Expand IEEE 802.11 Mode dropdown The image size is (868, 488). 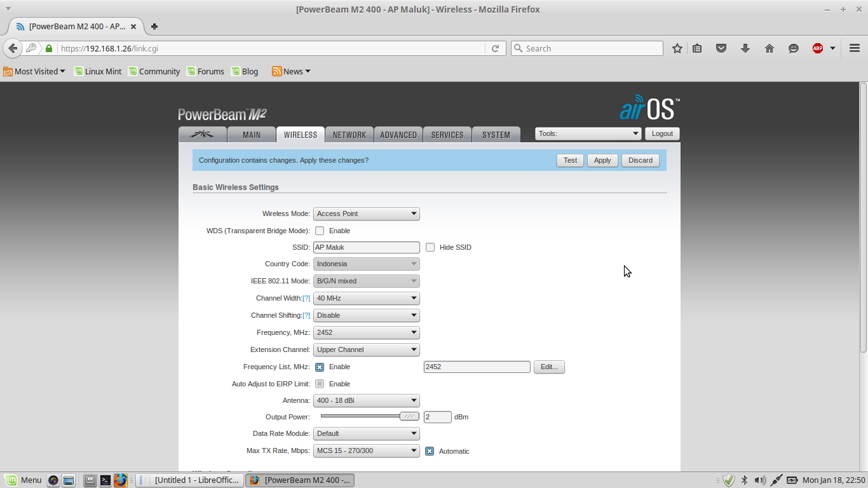click(x=367, y=281)
